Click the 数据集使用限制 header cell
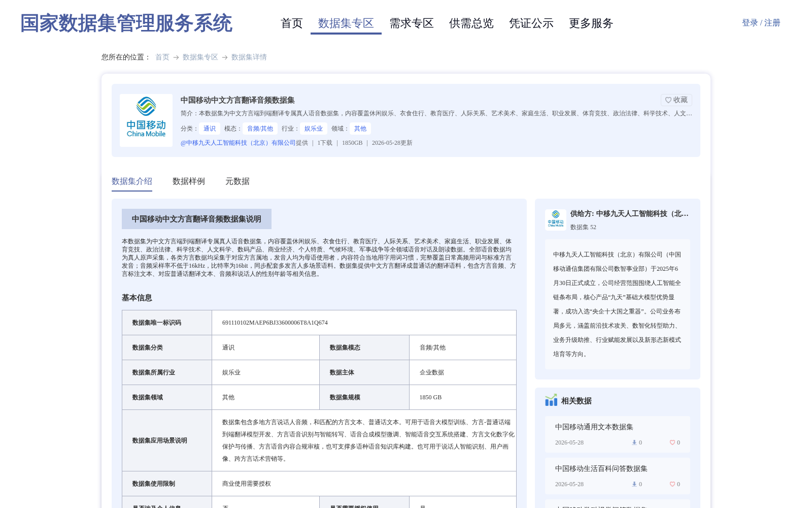This screenshot has height=508, width=812. (x=167, y=484)
